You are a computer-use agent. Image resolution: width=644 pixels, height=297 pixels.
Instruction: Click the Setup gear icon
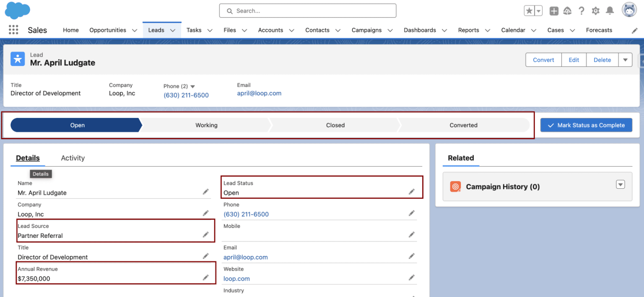pyautogui.click(x=596, y=11)
